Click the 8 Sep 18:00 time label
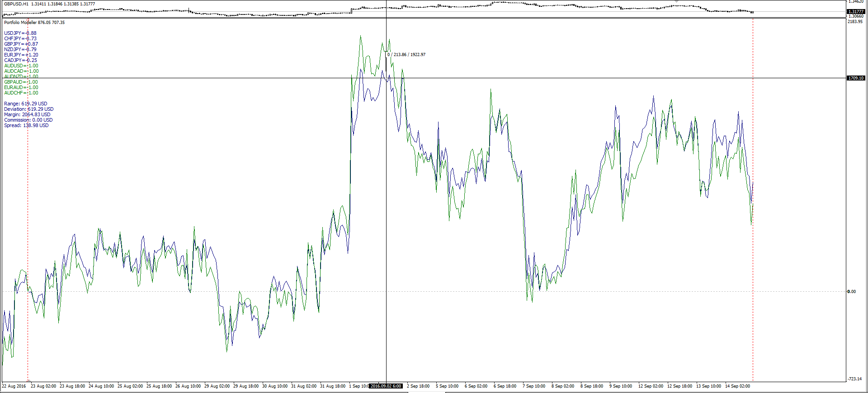The image size is (868, 393). click(x=592, y=386)
